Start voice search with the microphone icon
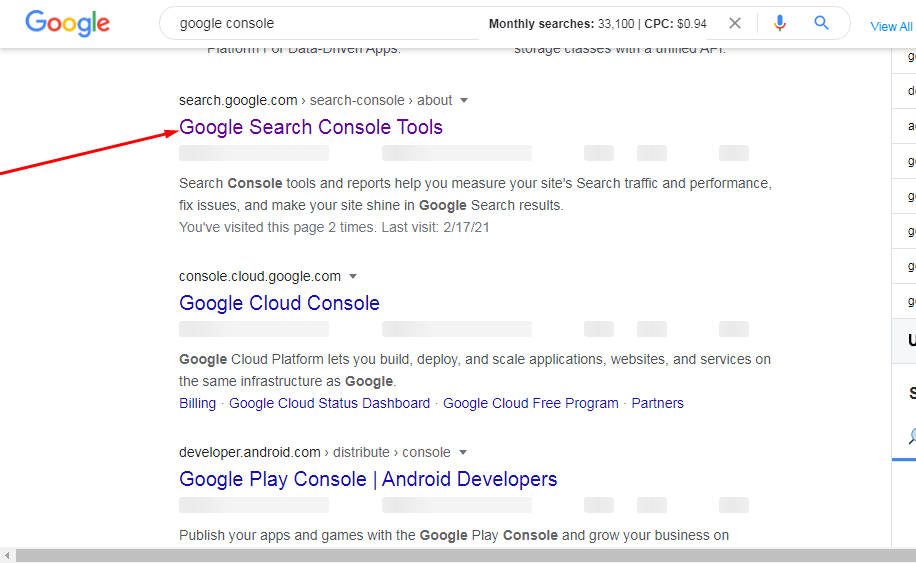The height and width of the screenshot is (563, 916). [780, 23]
